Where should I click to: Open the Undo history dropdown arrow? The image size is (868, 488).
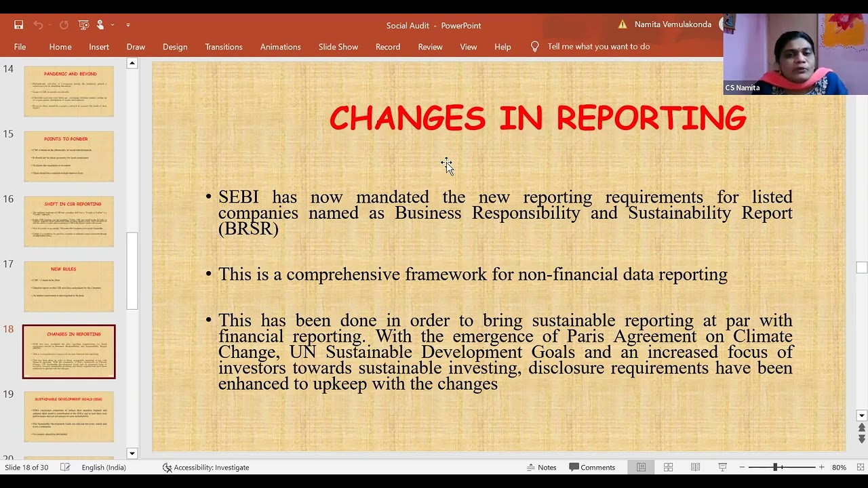pos(50,25)
